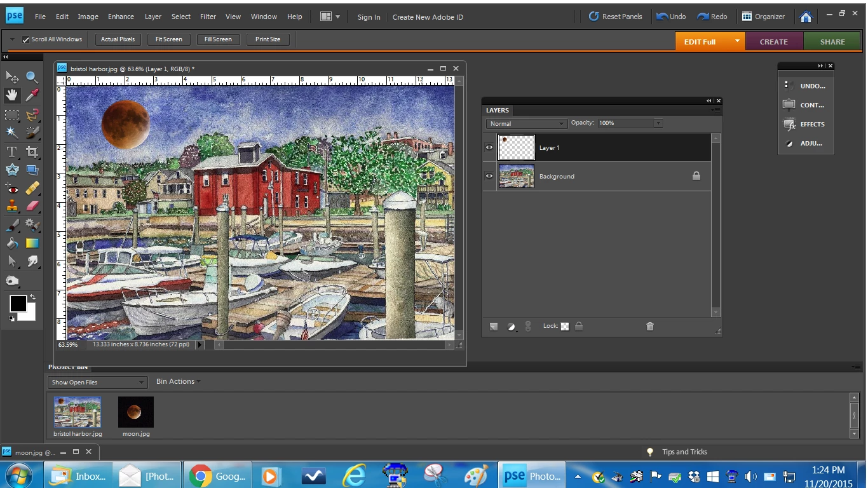Switch to the SHARE tab
Screen dimensions: 868x488
[x=832, y=41]
